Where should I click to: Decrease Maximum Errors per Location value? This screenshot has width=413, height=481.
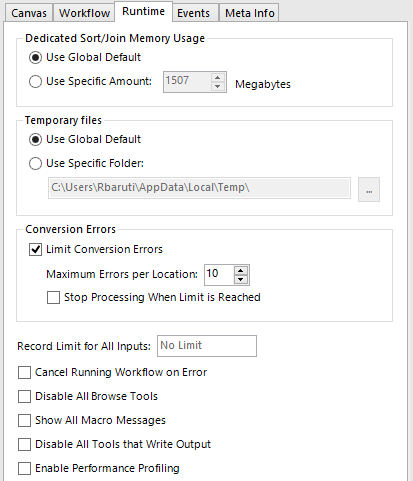tap(241, 279)
